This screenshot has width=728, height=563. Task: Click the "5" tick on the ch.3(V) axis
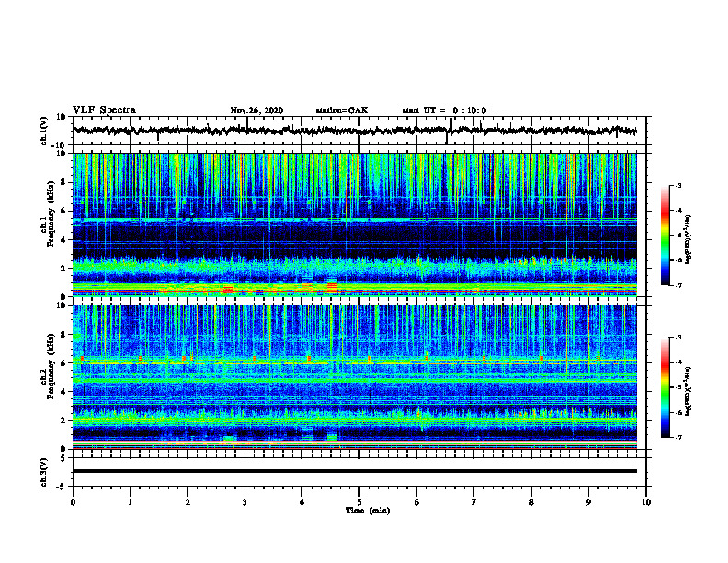click(63, 458)
